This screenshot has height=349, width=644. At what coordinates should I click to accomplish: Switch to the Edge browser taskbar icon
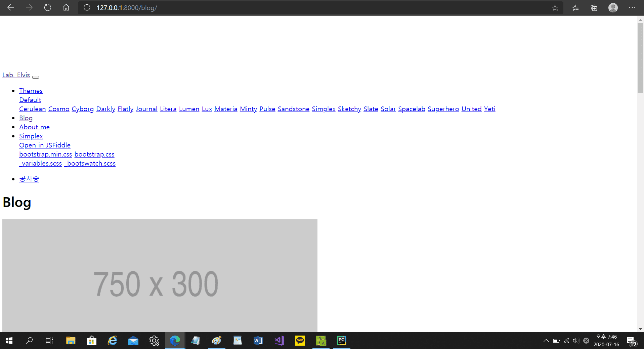point(175,341)
